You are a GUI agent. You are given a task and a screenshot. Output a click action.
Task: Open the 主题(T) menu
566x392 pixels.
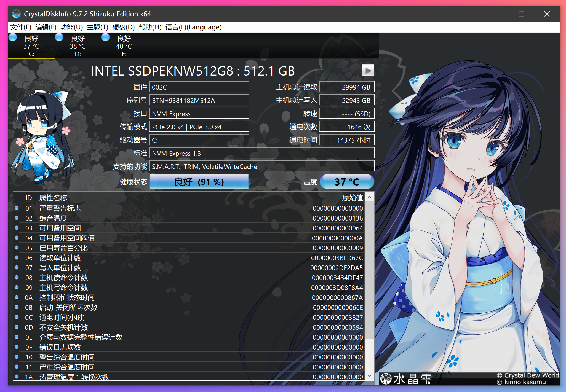click(97, 27)
